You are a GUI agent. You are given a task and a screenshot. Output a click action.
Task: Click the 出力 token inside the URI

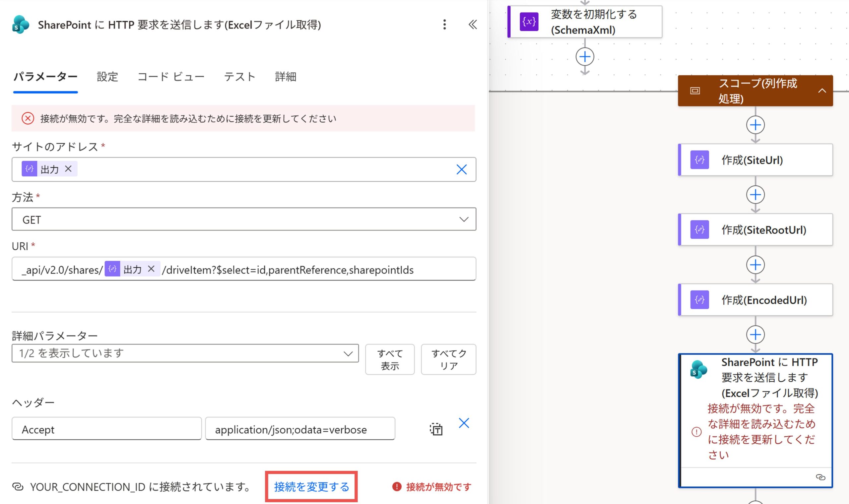coord(132,269)
